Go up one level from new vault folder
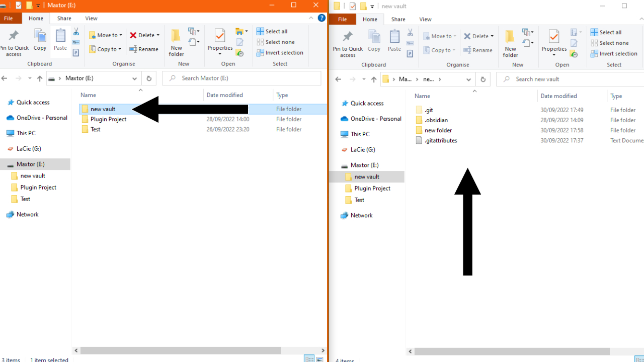The width and height of the screenshot is (644, 362). [374, 79]
